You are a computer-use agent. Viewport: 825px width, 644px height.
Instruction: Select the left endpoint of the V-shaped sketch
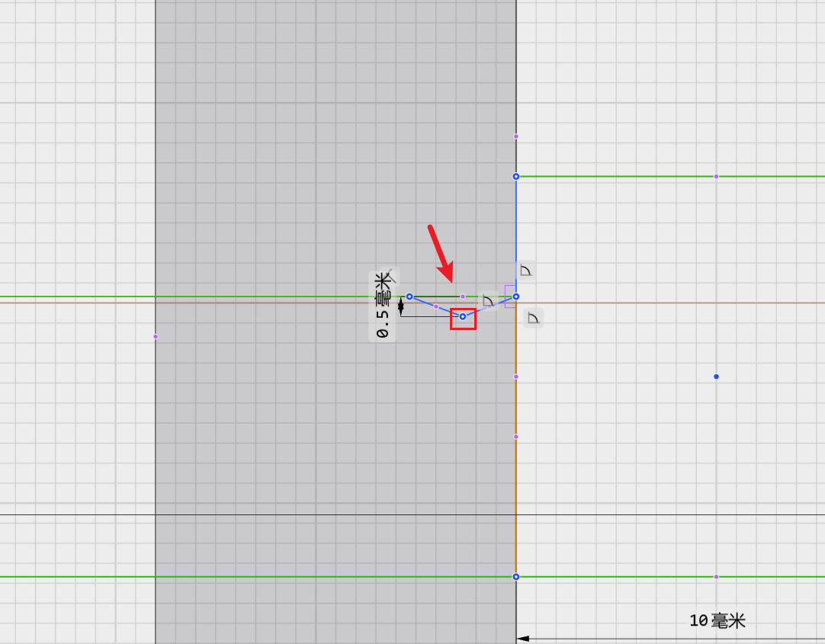tap(409, 296)
